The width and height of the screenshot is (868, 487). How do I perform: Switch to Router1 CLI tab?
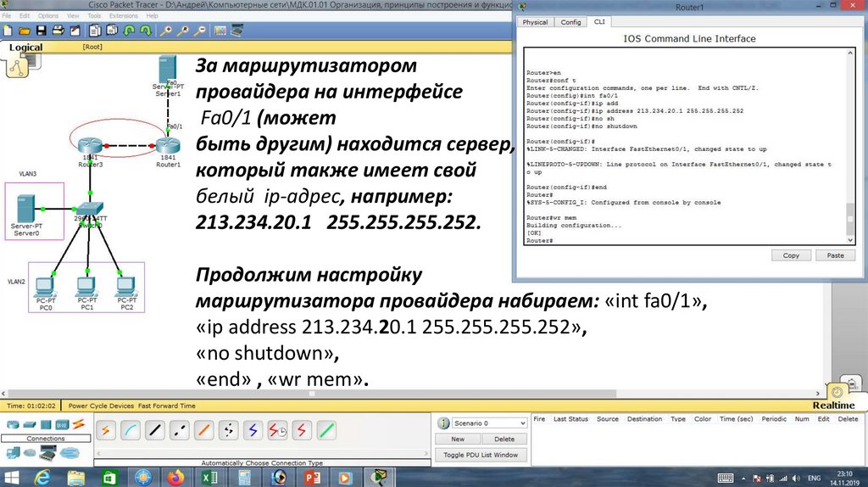[599, 21]
